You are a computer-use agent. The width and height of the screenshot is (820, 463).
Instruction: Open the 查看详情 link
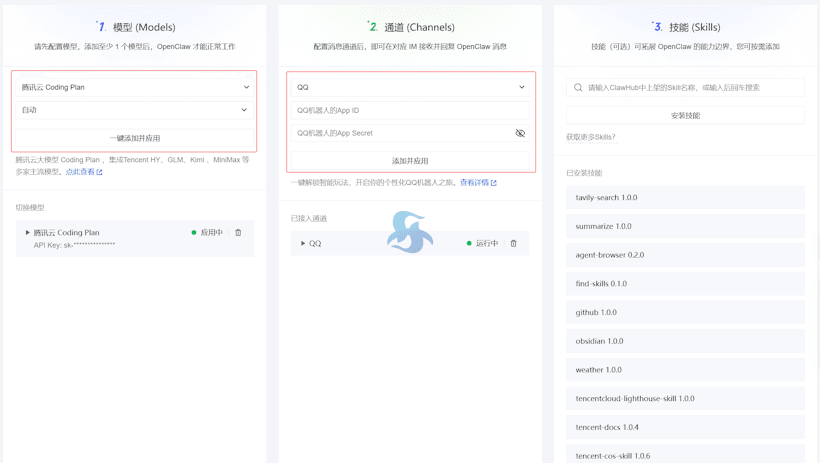coord(477,183)
